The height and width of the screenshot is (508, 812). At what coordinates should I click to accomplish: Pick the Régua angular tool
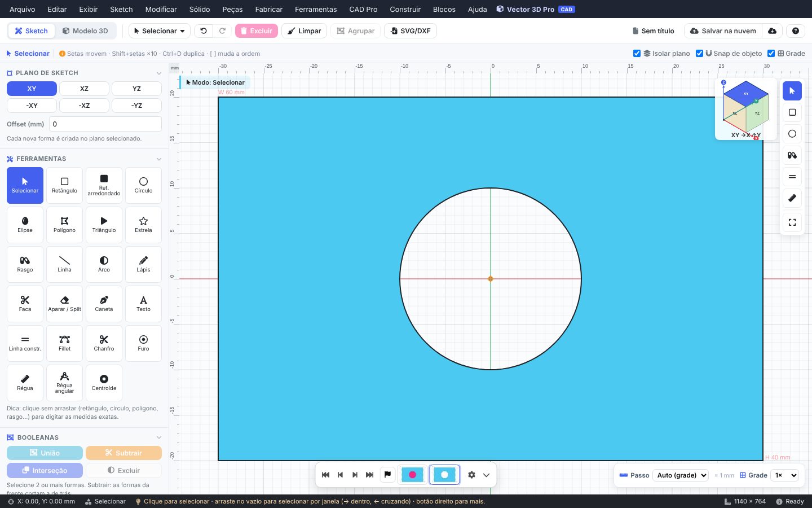click(x=64, y=383)
